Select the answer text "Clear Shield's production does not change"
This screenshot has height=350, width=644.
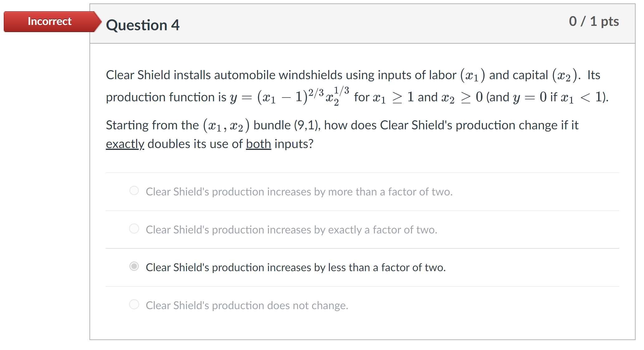click(x=247, y=305)
